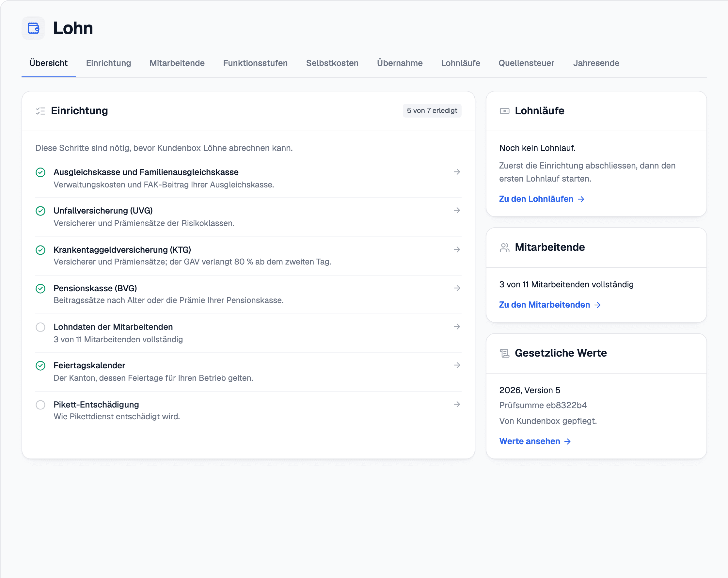728x578 pixels.
Task: Click the Lohn wallet icon
Action: tap(33, 28)
